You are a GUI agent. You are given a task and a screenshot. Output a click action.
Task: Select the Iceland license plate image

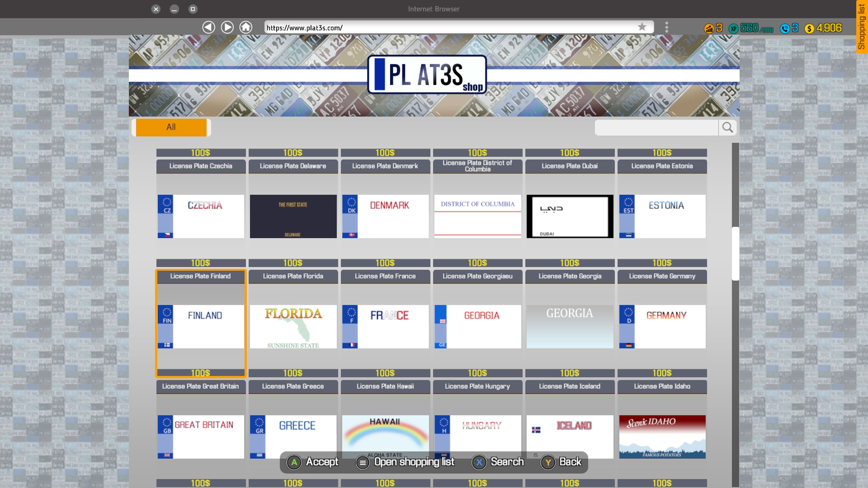[570, 436]
